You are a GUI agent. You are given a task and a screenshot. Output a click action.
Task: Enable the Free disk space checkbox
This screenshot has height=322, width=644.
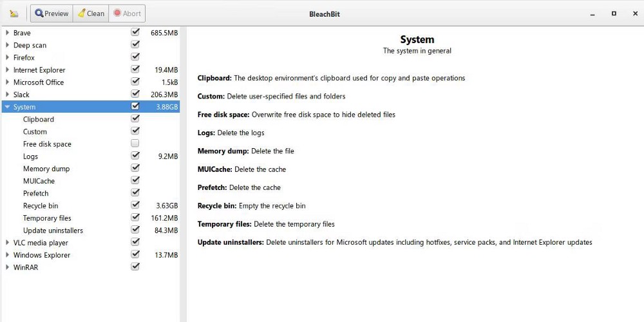pos(135,144)
